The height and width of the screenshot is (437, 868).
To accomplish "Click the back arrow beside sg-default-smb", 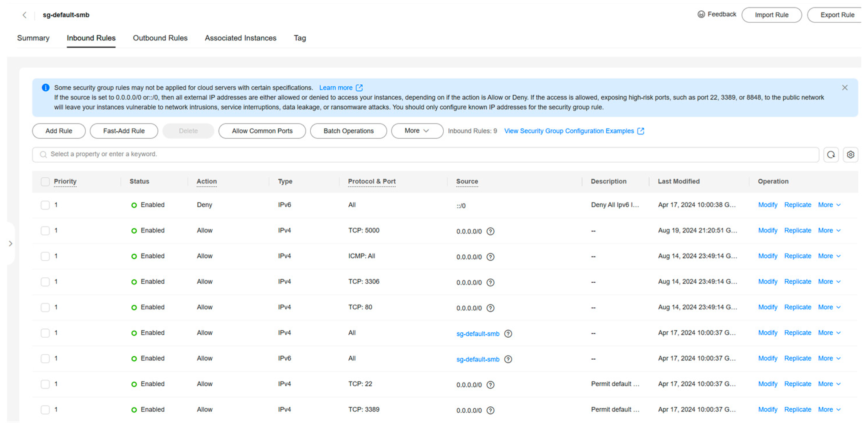I will [24, 15].
